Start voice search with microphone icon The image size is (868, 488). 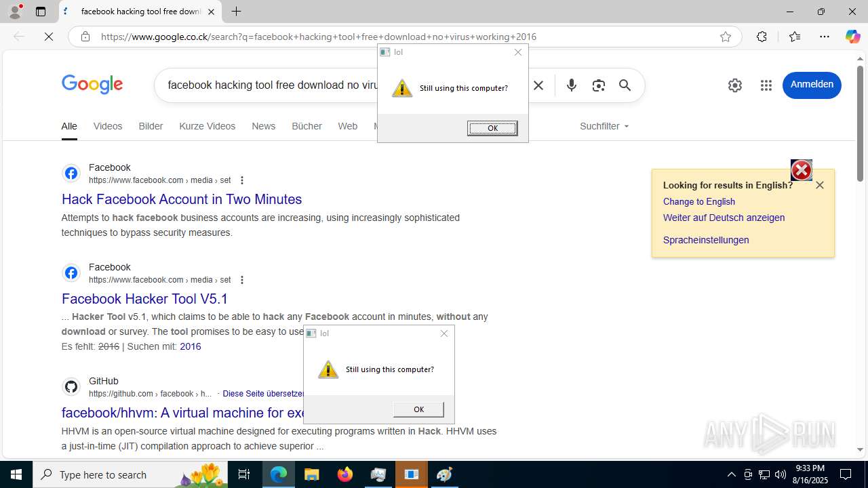tap(572, 85)
